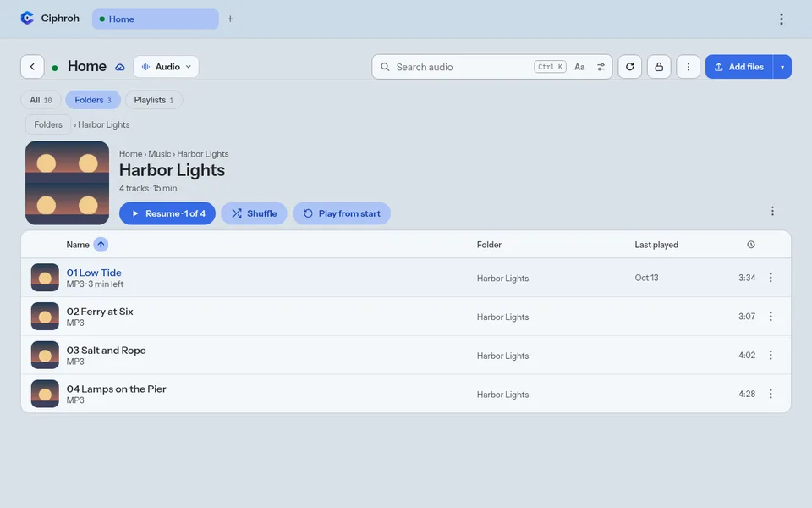Viewport: 812px width, 508px height.
Task: Open search filter options sliders icon
Action: point(601,67)
